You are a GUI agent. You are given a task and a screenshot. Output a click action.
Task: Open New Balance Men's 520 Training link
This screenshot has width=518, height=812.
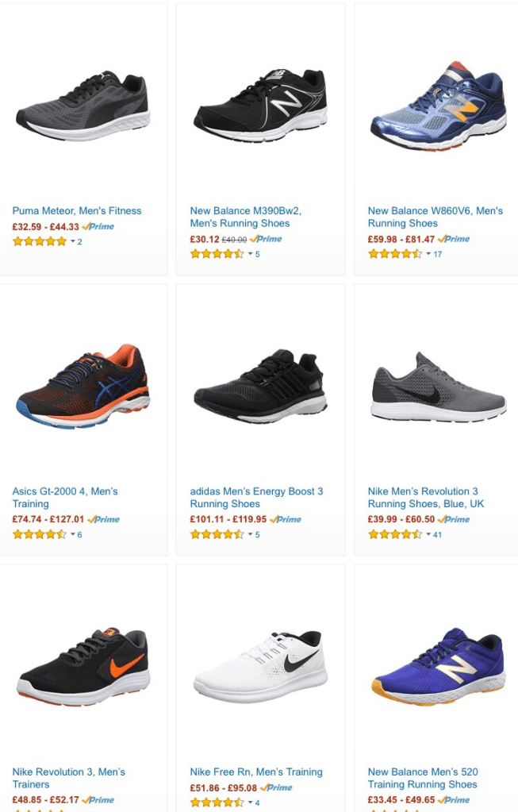click(x=423, y=778)
